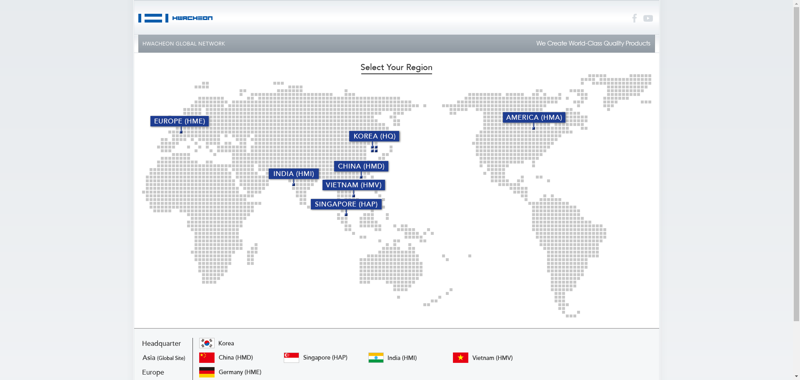Click the Select Your Region heading

(396, 67)
